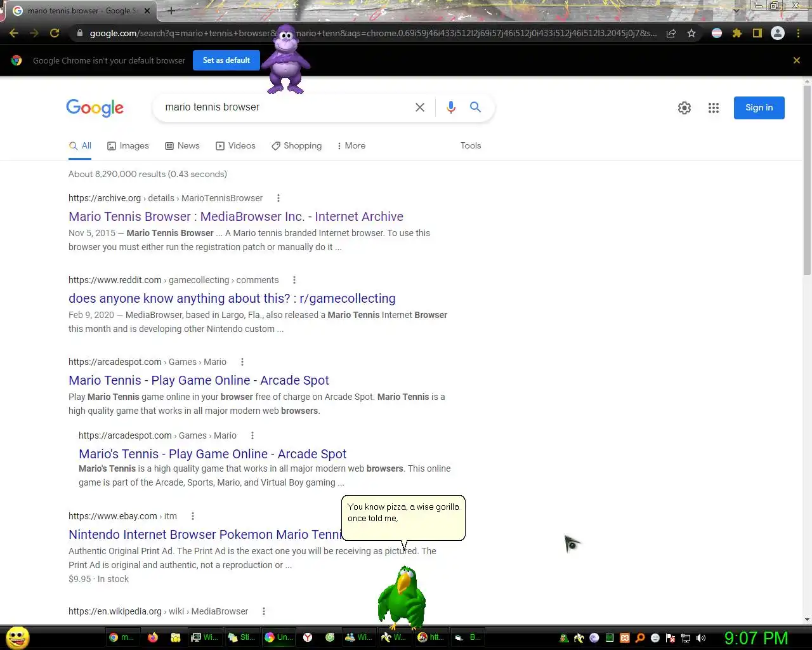
Task: Click the en.wikipedia.org MediaBrowser URL
Action: click(159, 611)
